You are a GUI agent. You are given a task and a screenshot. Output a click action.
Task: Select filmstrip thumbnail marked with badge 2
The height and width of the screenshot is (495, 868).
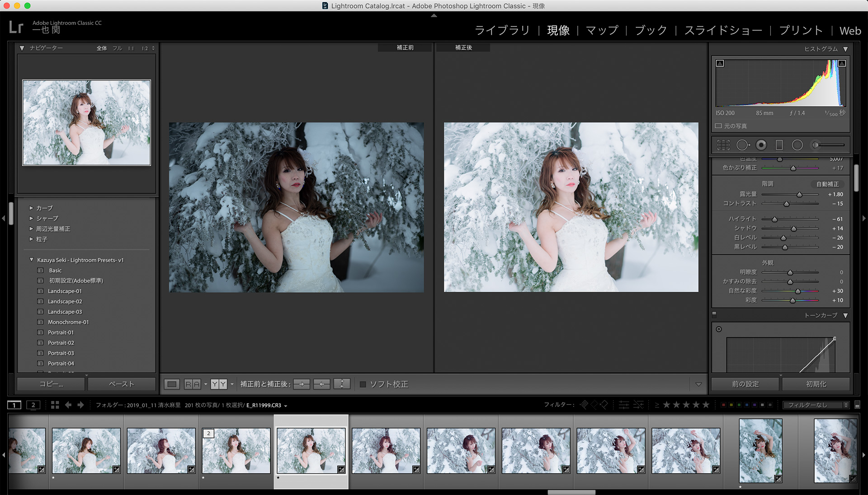pyautogui.click(x=236, y=451)
